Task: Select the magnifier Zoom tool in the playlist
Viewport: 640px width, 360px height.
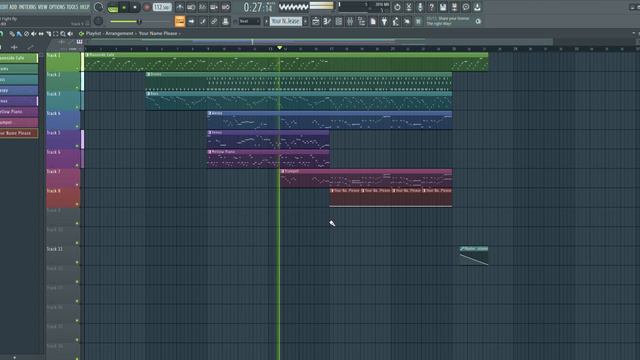Action: [63, 34]
